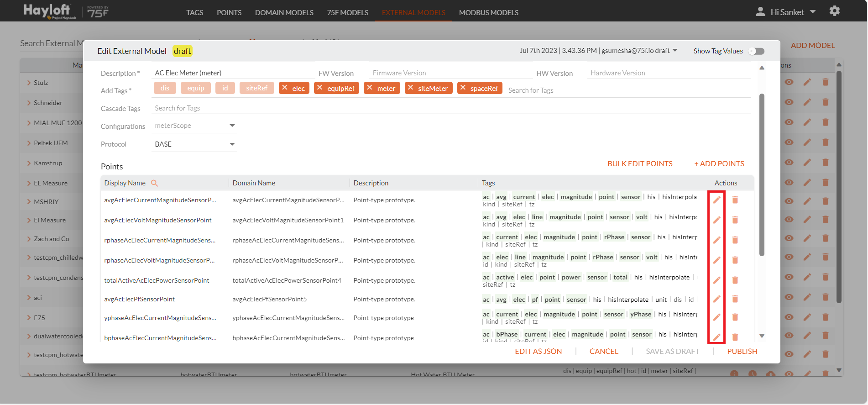
Task: Edit the yphaseAcElecCurrentMagnitudeSens point
Action: (717, 317)
